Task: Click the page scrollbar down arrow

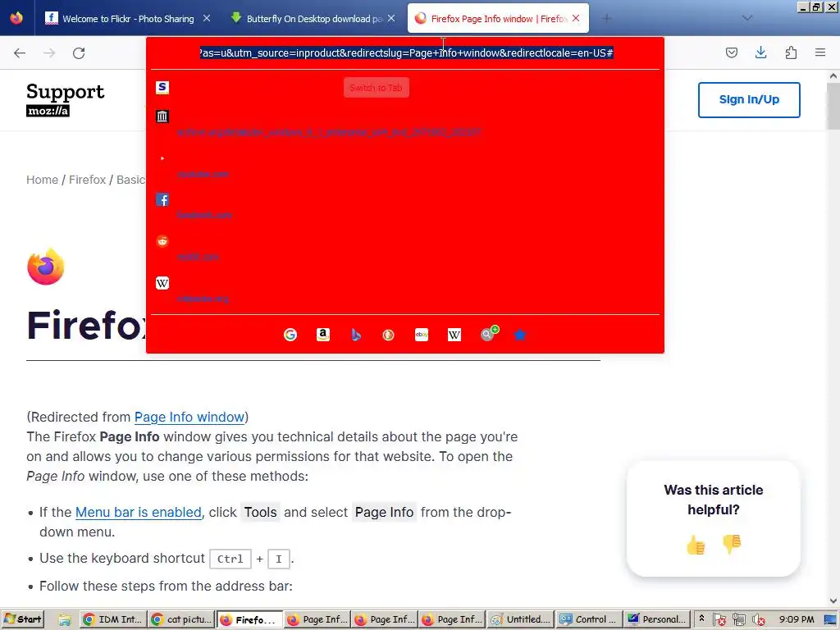Action: [833, 600]
